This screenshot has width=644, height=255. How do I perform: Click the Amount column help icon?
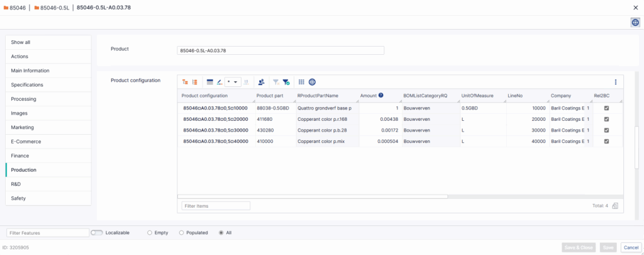tap(381, 96)
